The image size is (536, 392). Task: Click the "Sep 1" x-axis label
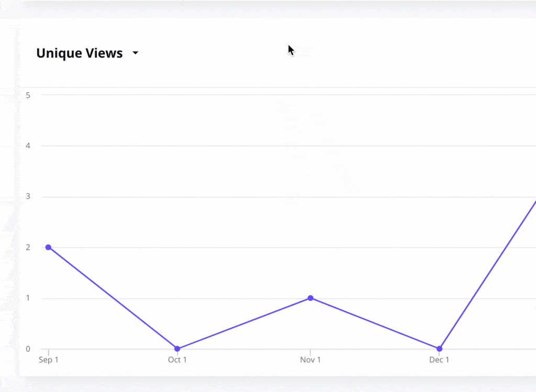(x=48, y=360)
